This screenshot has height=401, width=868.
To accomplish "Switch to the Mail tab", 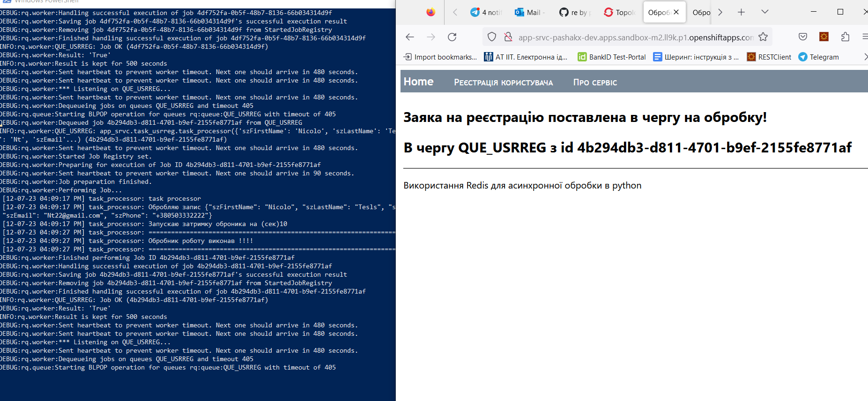I will [x=530, y=13].
